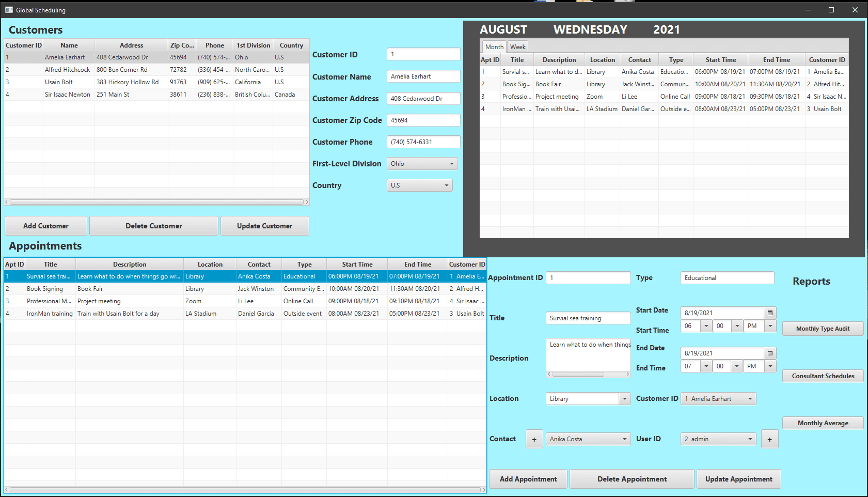
Task: Run the Monthly Type Audit report
Action: [823, 329]
